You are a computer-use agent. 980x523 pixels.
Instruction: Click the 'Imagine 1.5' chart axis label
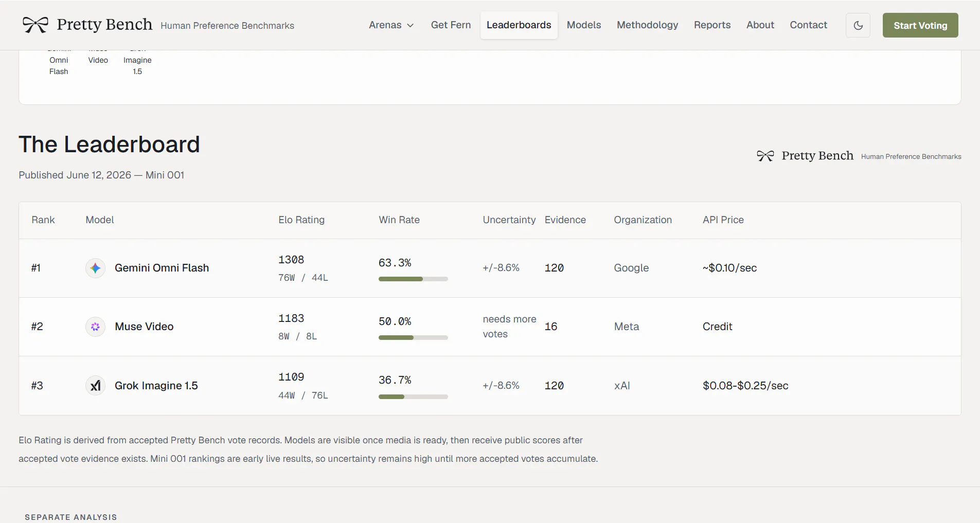[137, 66]
